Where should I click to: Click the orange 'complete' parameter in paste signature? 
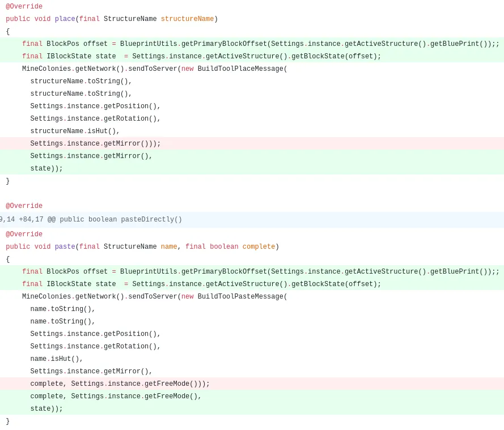pos(259,246)
